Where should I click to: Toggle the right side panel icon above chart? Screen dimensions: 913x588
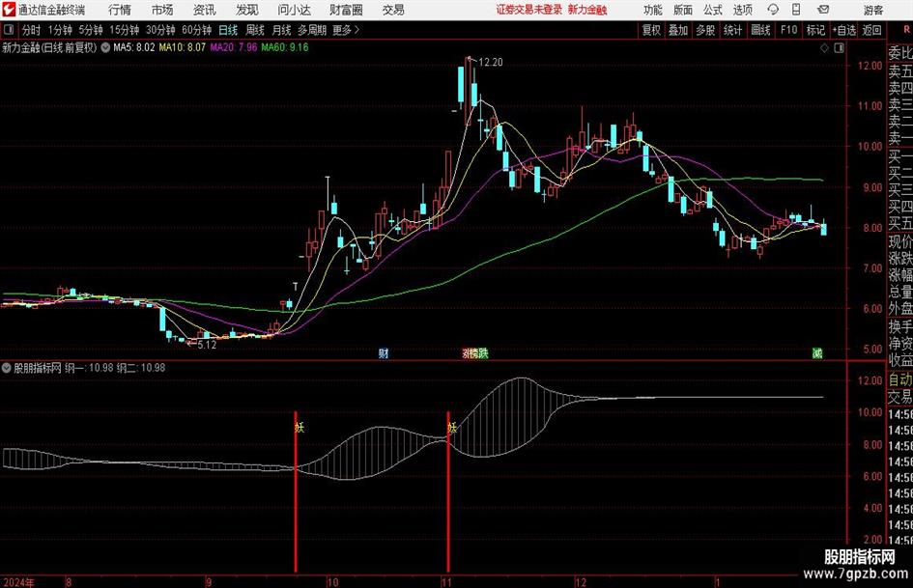[x=839, y=48]
